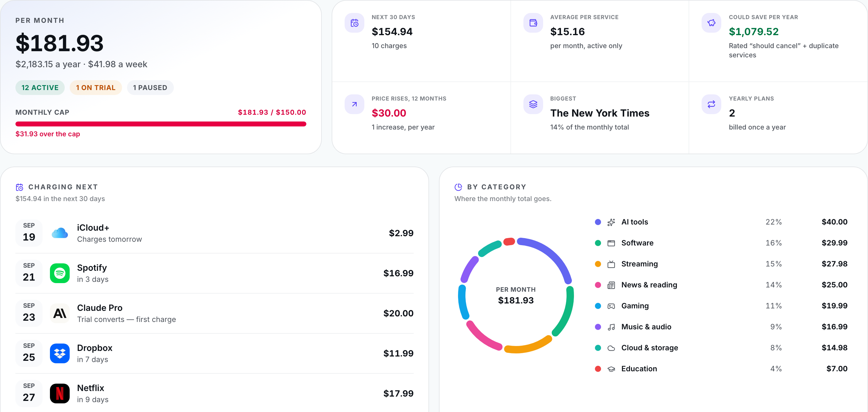The height and width of the screenshot is (412, 868).
Task: Click the purple color dot for Music & audio
Action: tap(598, 327)
